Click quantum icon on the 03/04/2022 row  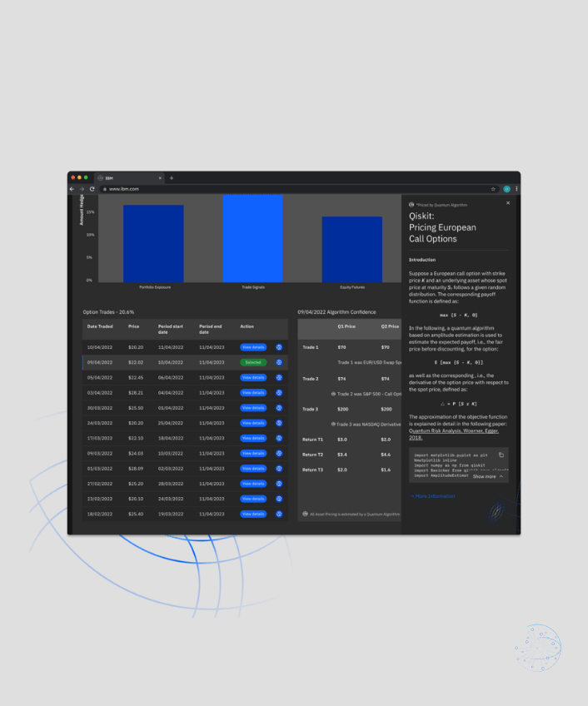[279, 393]
